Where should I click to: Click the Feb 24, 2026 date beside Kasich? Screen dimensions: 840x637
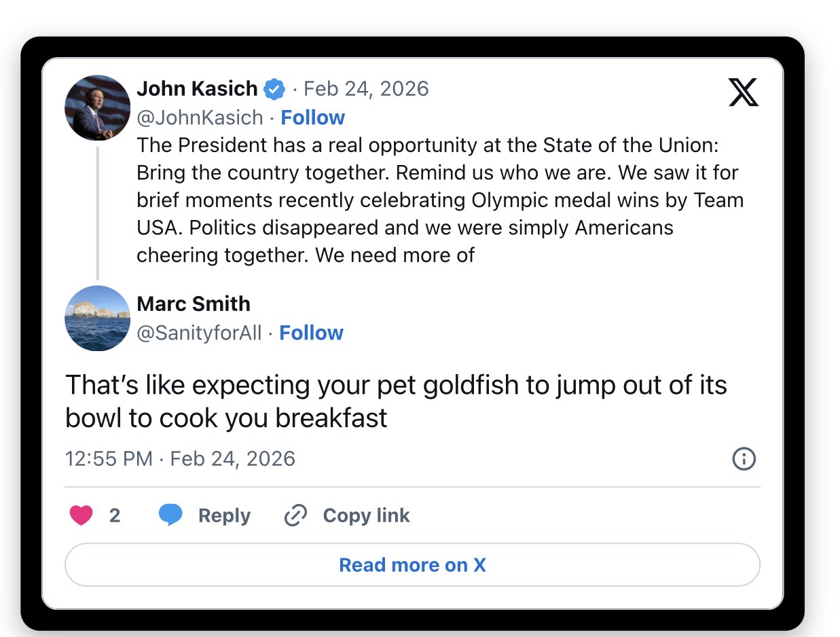(x=366, y=89)
